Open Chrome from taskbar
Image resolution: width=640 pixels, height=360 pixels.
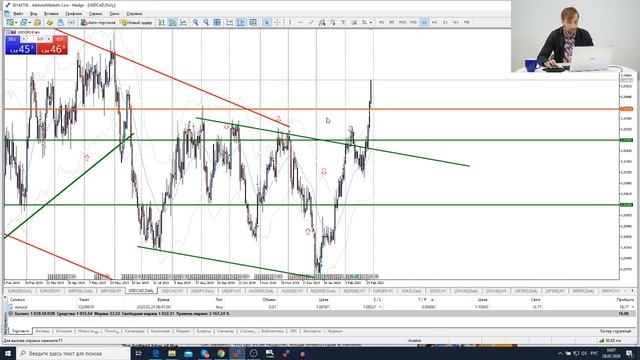click(x=221, y=353)
